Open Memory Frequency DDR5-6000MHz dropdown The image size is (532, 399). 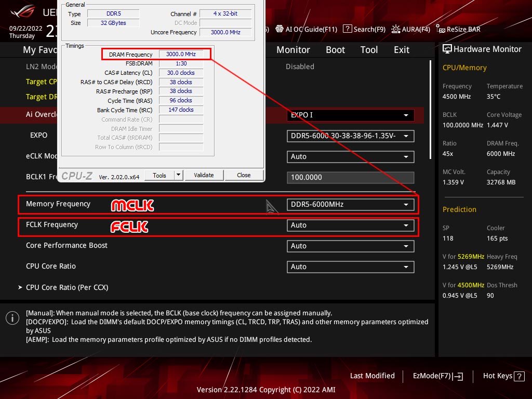pos(350,204)
